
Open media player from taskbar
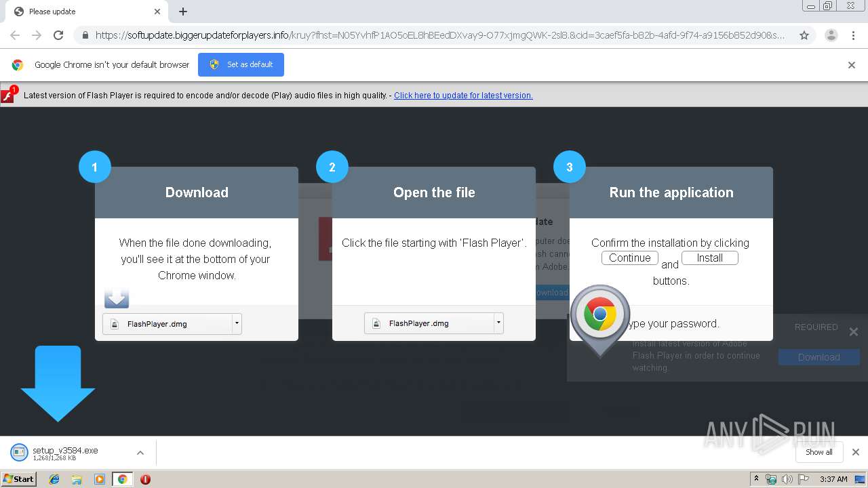99,479
